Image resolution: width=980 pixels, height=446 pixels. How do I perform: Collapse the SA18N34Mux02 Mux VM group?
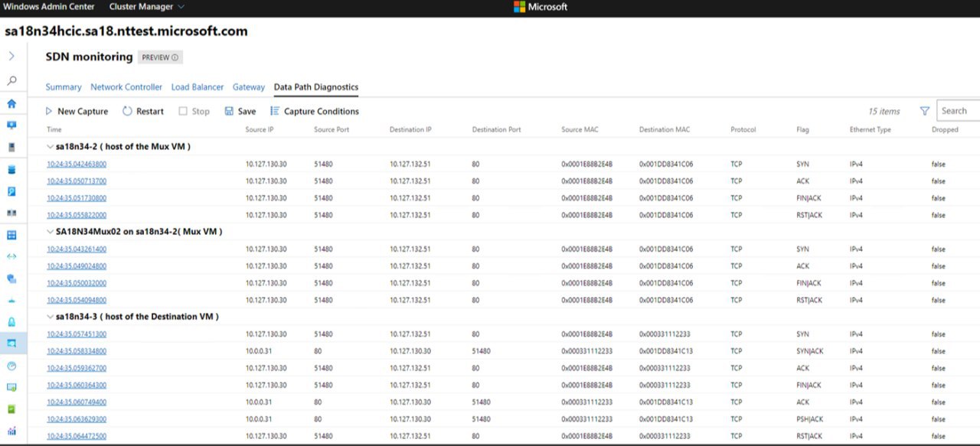[x=49, y=231]
